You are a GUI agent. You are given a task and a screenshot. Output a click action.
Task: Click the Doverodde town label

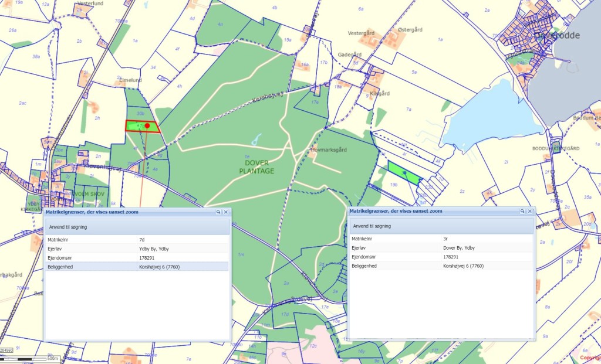(x=556, y=35)
